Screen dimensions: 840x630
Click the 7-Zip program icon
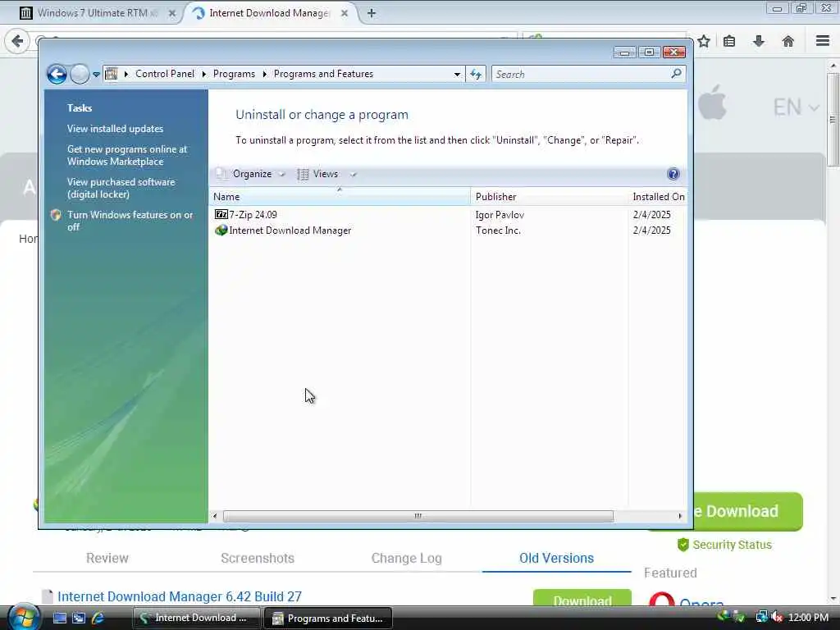221,214
